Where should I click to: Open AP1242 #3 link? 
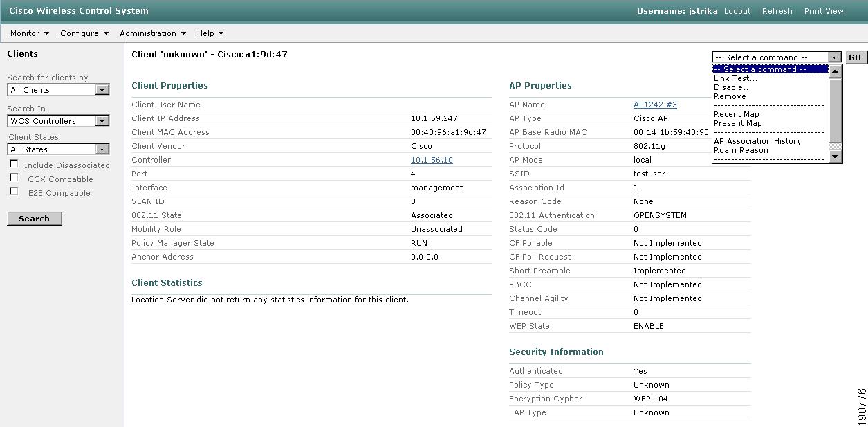[655, 105]
